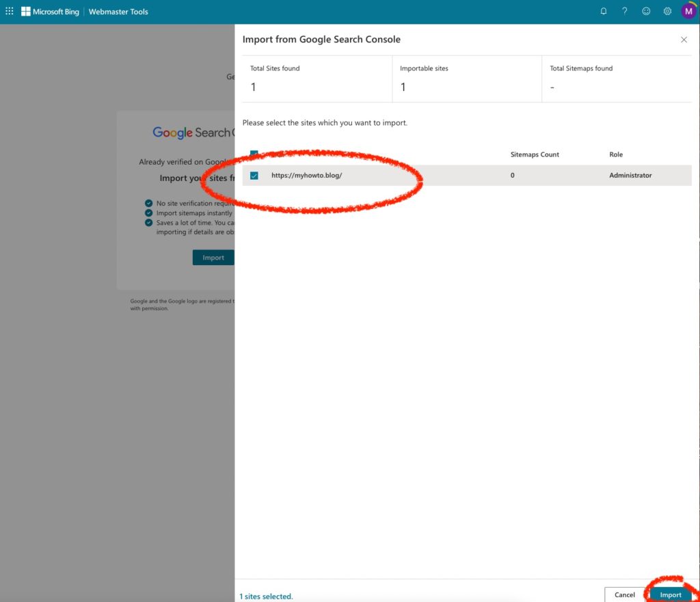
Task: Click the Import button on the Google Search Console card
Action: pyautogui.click(x=213, y=258)
